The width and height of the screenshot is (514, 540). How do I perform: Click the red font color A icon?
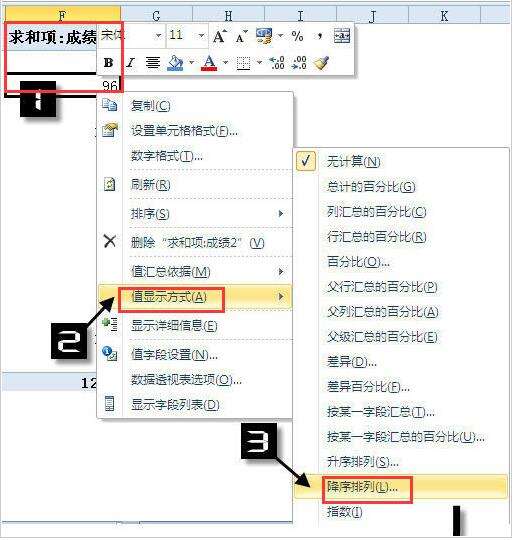(209, 63)
